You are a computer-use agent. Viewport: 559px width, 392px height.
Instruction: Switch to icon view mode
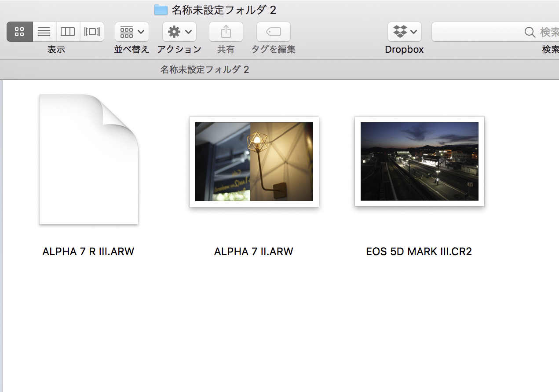point(20,32)
